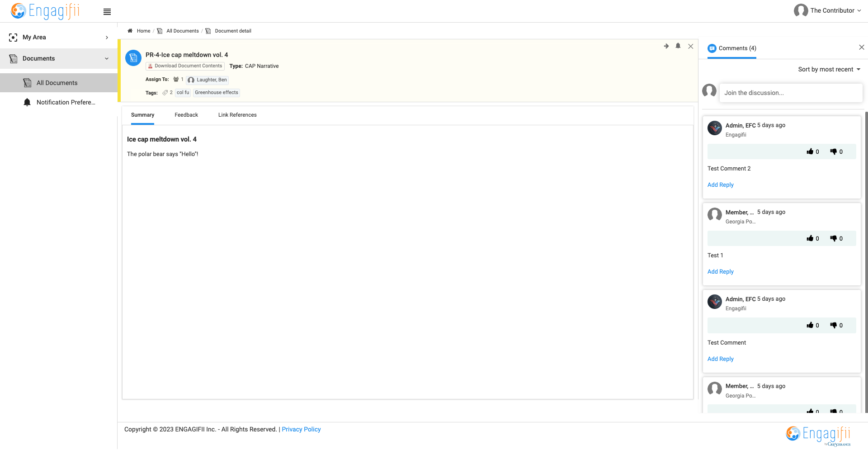Click The Contributor avatar icon
Image resolution: width=868 pixels, height=450 pixels.
(x=801, y=10)
